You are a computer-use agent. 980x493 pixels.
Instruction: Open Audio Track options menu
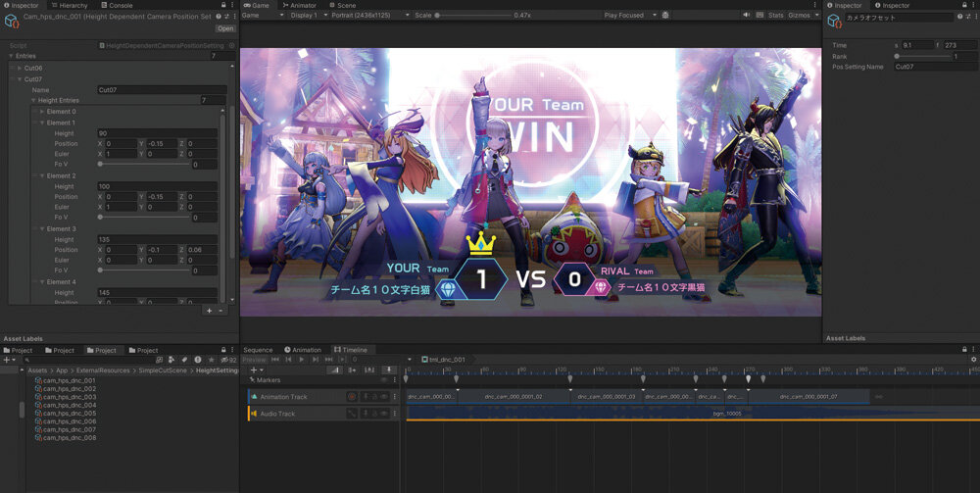394,414
